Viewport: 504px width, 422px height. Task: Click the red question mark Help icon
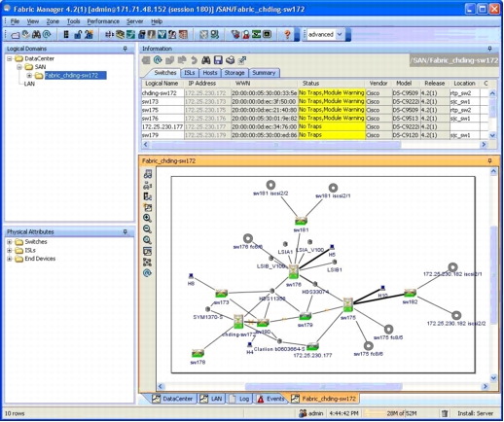point(287,34)
